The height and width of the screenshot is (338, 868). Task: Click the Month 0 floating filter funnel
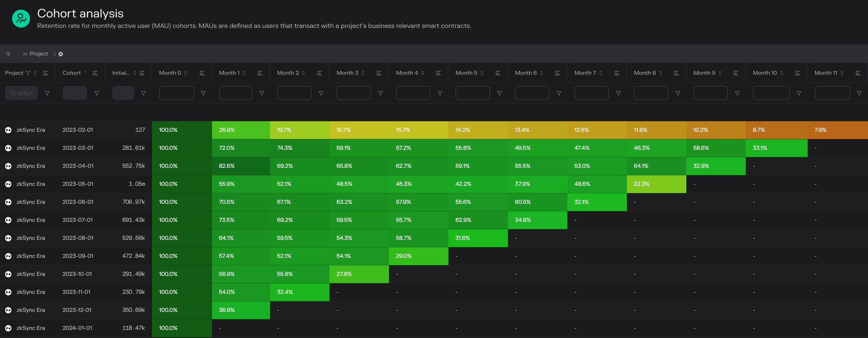[x=203, y=93]
